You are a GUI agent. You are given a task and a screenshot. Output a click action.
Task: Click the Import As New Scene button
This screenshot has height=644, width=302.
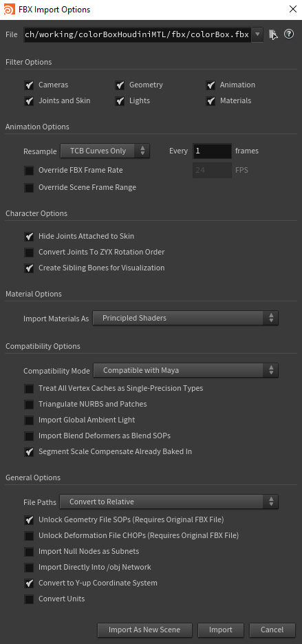pos(144,630)
